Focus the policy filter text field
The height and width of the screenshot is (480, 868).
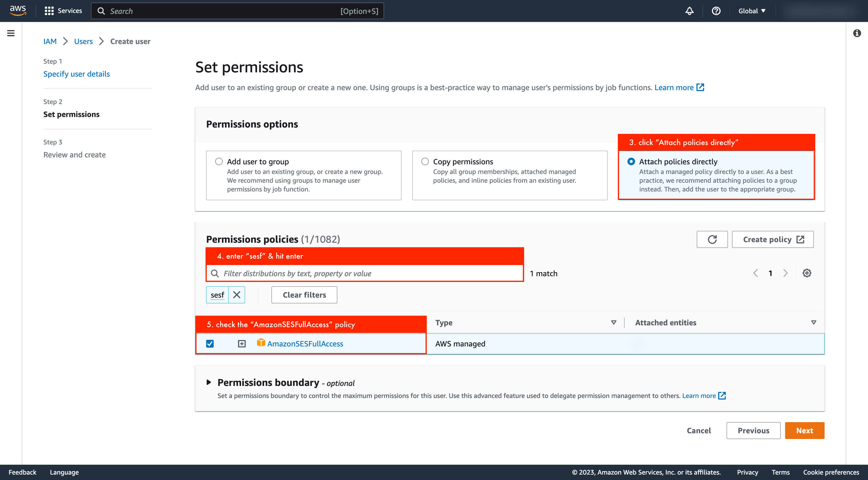tap(371, 273)
